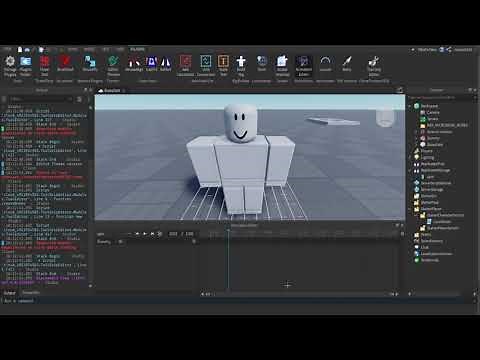Click the view selector cube in viewport
The image size is (480, 360).
click(385, 117)
